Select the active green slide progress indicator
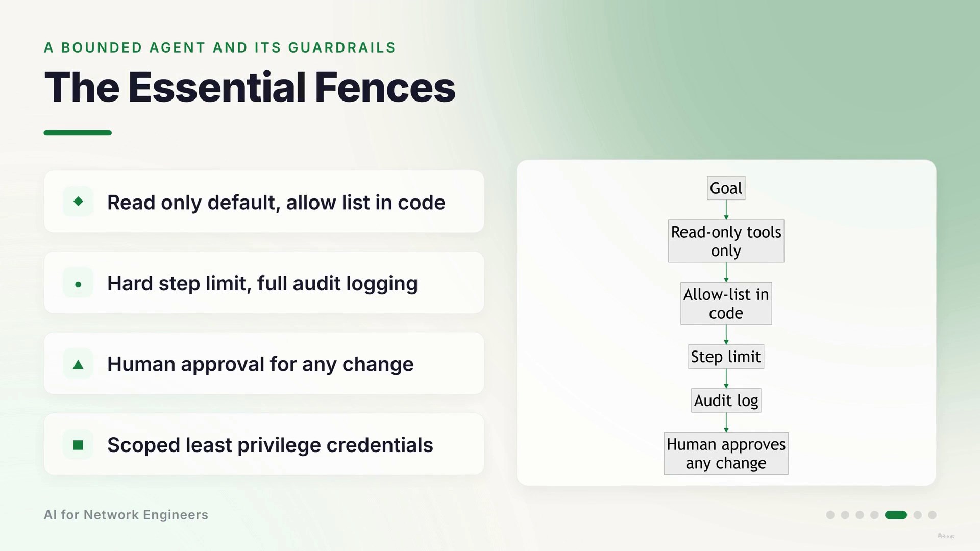 coord(896,515)
